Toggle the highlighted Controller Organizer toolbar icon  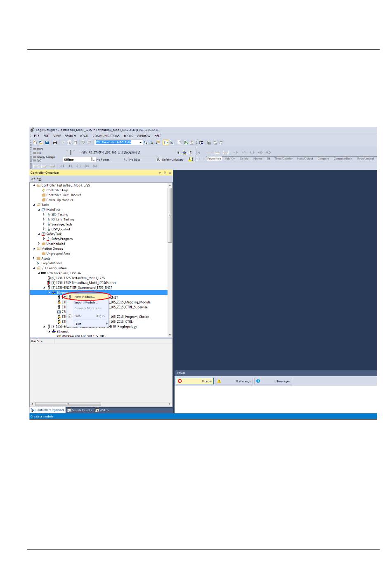165,142
